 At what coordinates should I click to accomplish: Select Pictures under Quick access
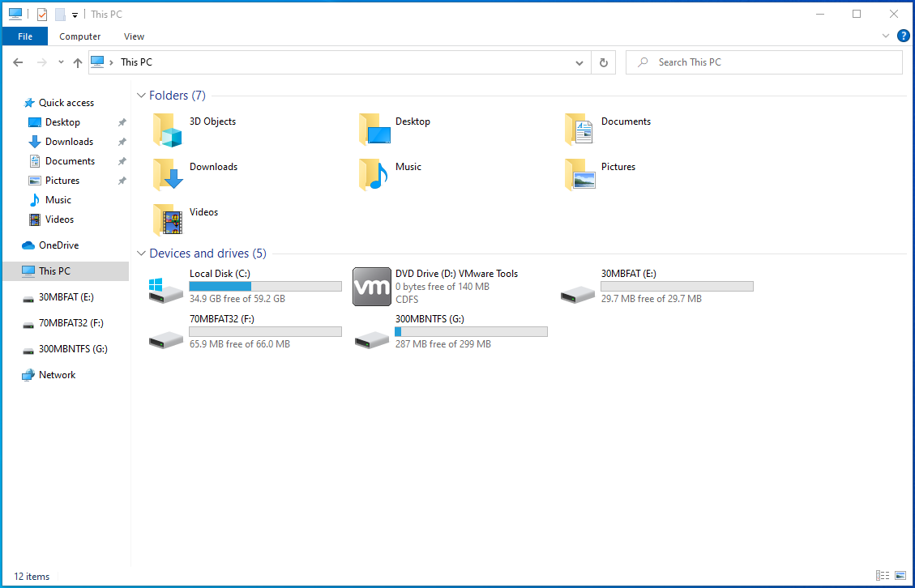pos(62,181)
